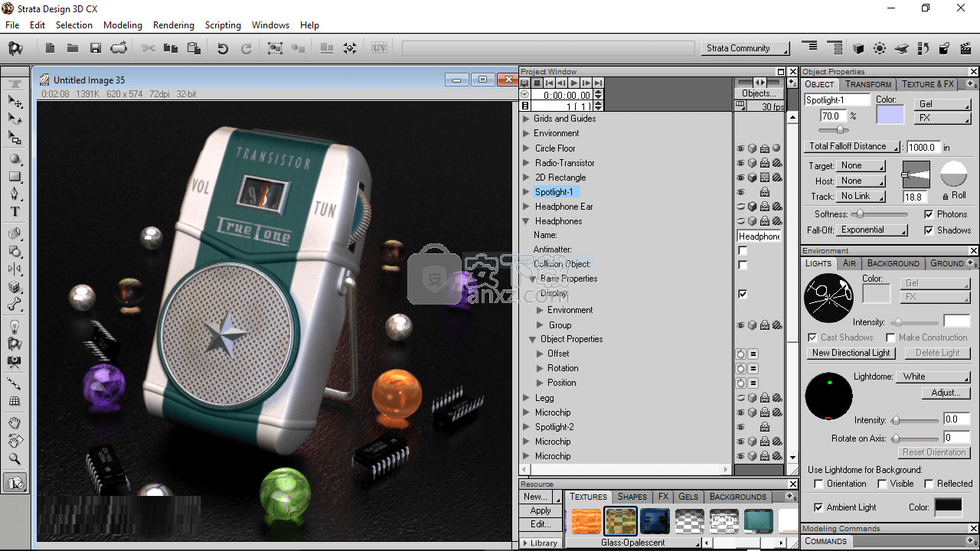Select the Camera tool in left toolbar
The height and width of the screenshot is (551, 980).
[x=15, y=362]
